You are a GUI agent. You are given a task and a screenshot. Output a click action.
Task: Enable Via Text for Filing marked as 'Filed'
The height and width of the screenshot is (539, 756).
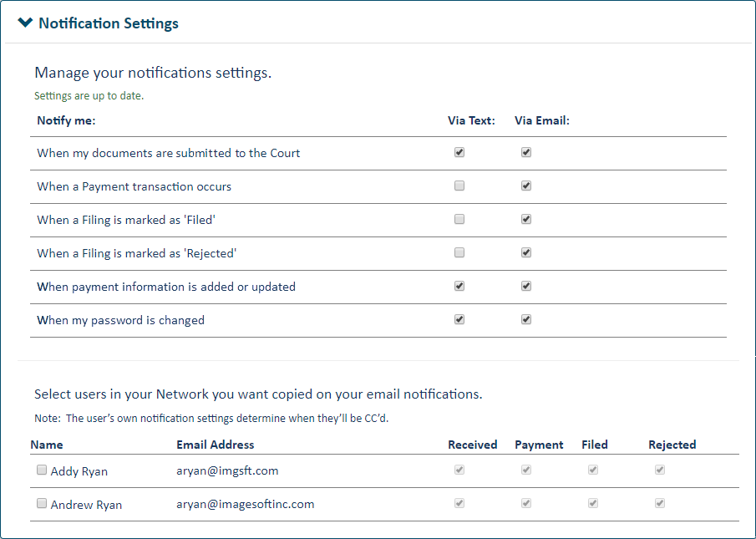tap(459, 219)
